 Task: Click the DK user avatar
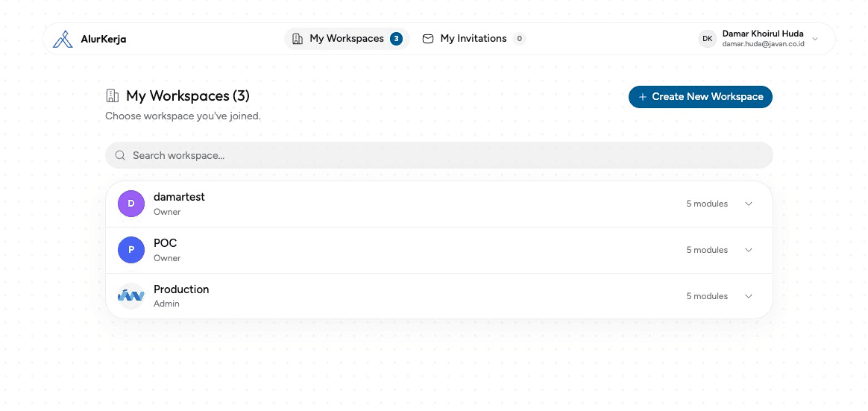click(x=708, y=39)
